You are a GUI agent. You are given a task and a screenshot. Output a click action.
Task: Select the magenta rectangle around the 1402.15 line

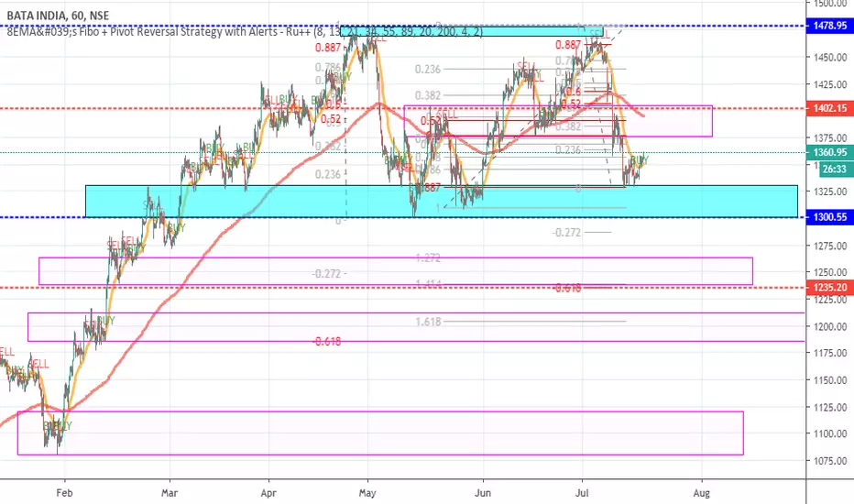pos(558,121)
